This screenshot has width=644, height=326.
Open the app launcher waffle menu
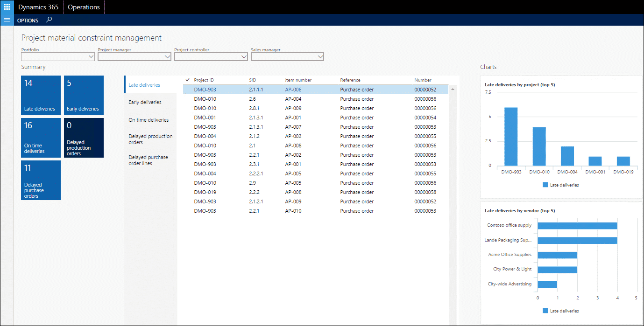(x=7, y=7)
